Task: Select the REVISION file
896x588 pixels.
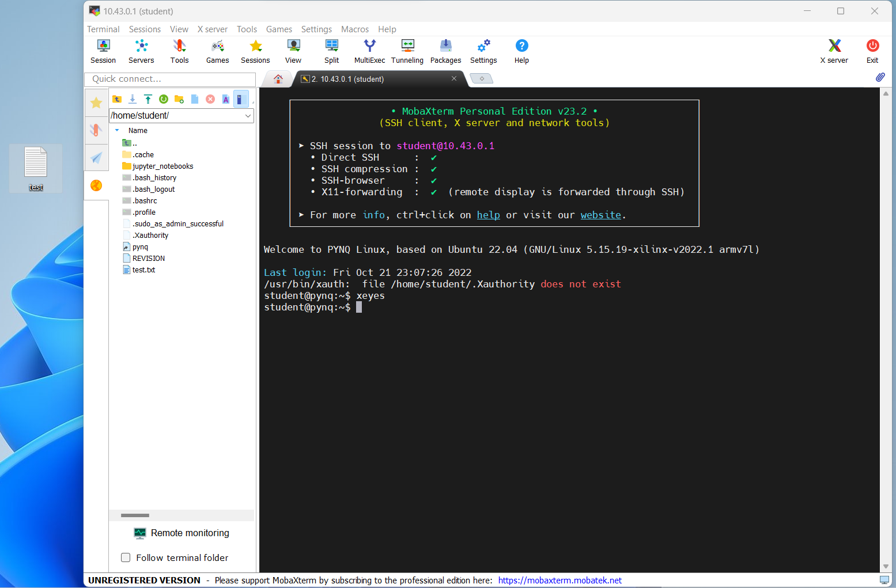Action: (144, 259)
